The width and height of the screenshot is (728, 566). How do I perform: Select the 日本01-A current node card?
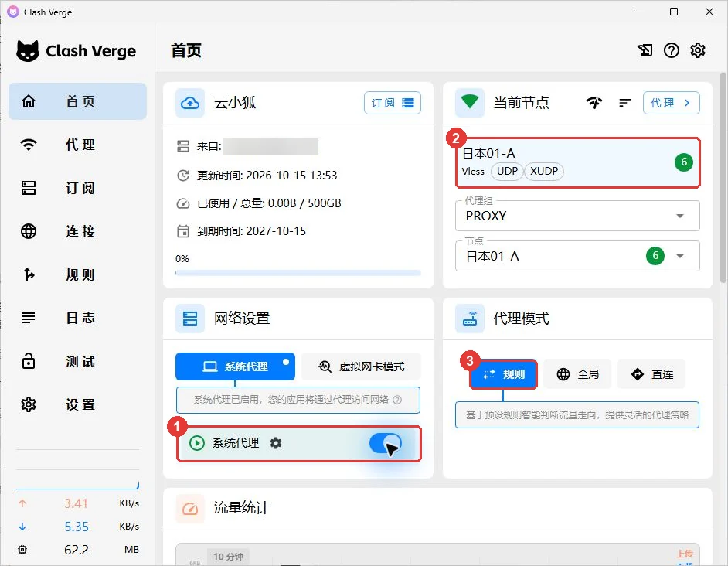[577, 162]
